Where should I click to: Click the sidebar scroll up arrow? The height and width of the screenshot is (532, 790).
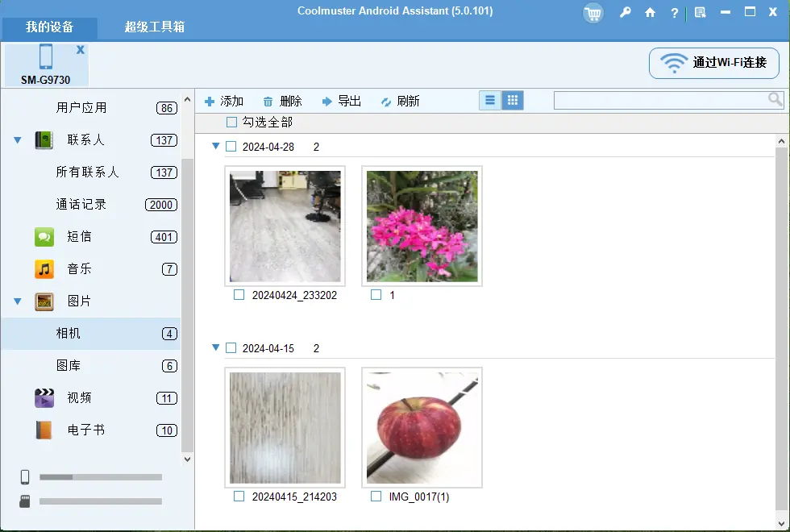point(187,100)
